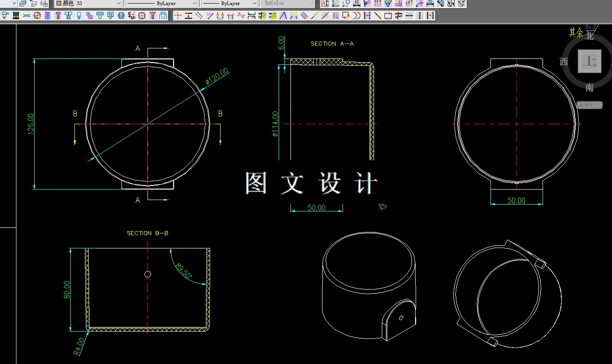The height and width of the screenshot is (364, 612).
Task: Click the color 33 swatch square
Action: pos(58,3)
